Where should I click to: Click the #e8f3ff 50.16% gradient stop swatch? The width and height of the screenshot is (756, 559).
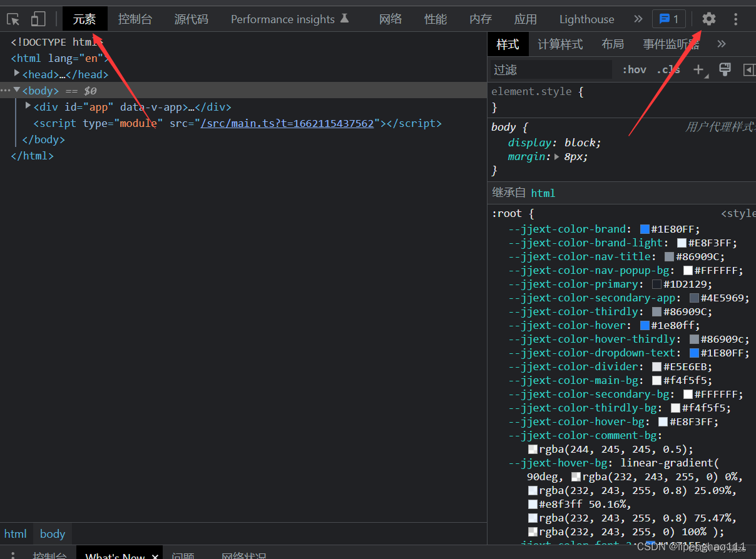click(x=533, y=504)
